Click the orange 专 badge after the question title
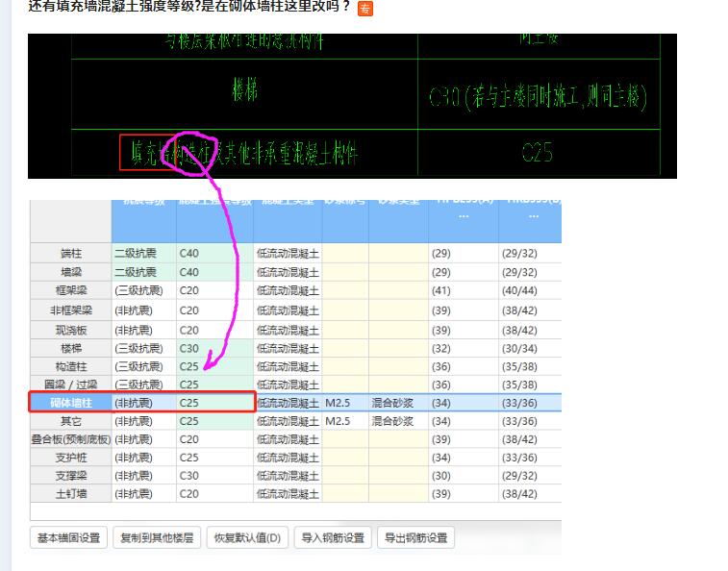Viewport: 728px width, 571px height. click(x=364, y=9)
